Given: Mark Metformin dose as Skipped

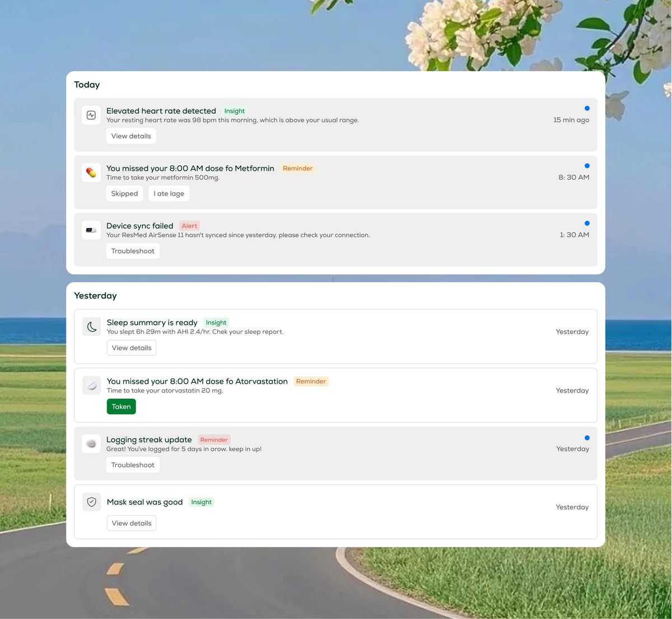Looking at the screenshot, I should [124, 194].
